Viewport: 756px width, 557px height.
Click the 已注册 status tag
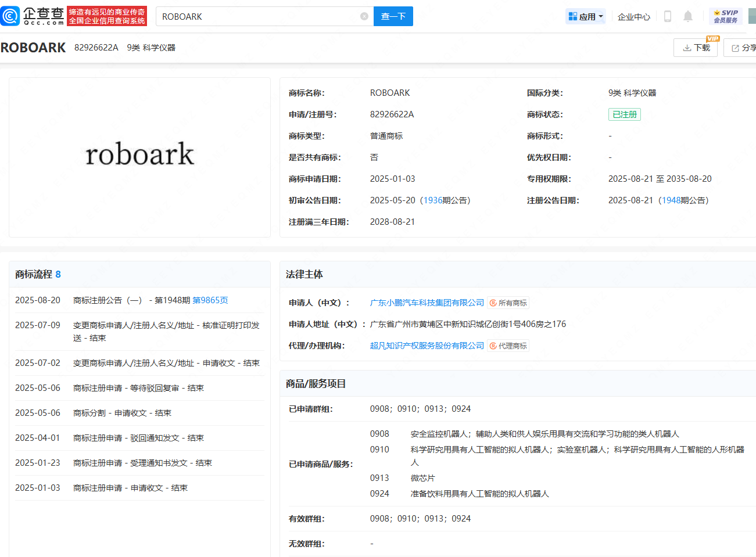pyautogui.click(x=625, y=114)
